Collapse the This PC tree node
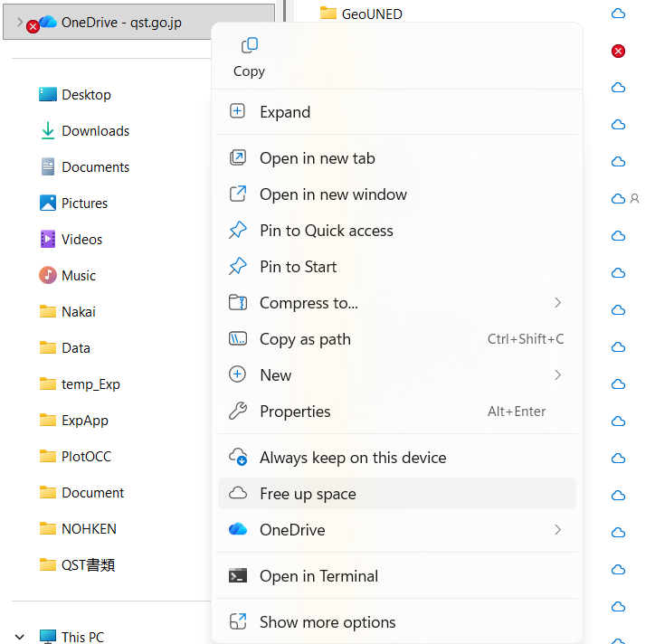The width and height of the screenshot is (655, 644). click(x=19, y=637)
